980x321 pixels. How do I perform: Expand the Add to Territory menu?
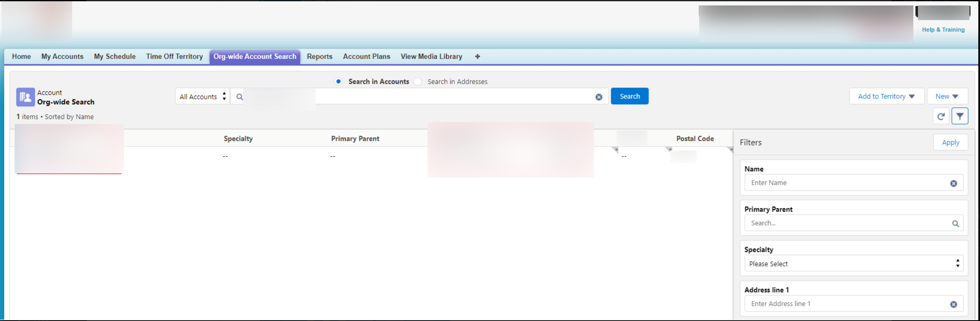click(x=886, y=96)
